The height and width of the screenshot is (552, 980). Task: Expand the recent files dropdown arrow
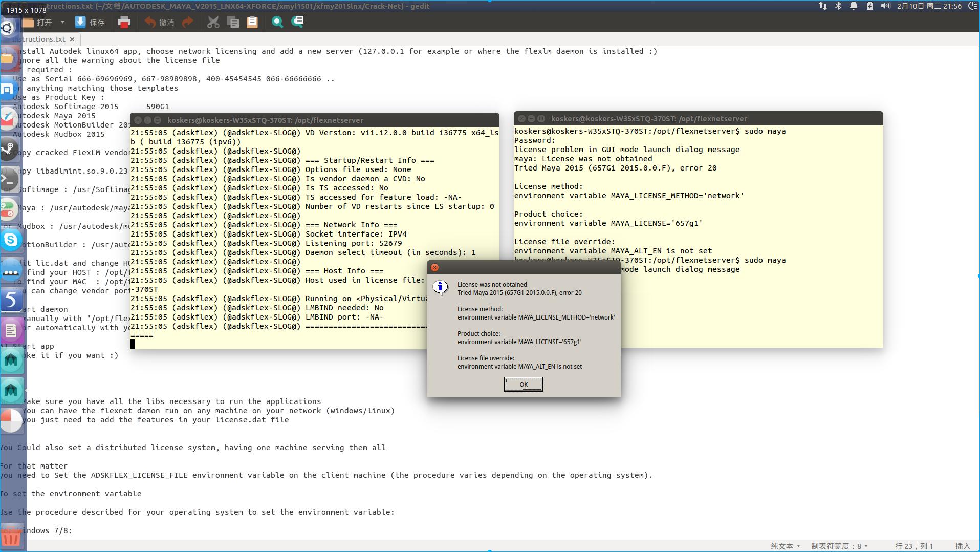62,22
